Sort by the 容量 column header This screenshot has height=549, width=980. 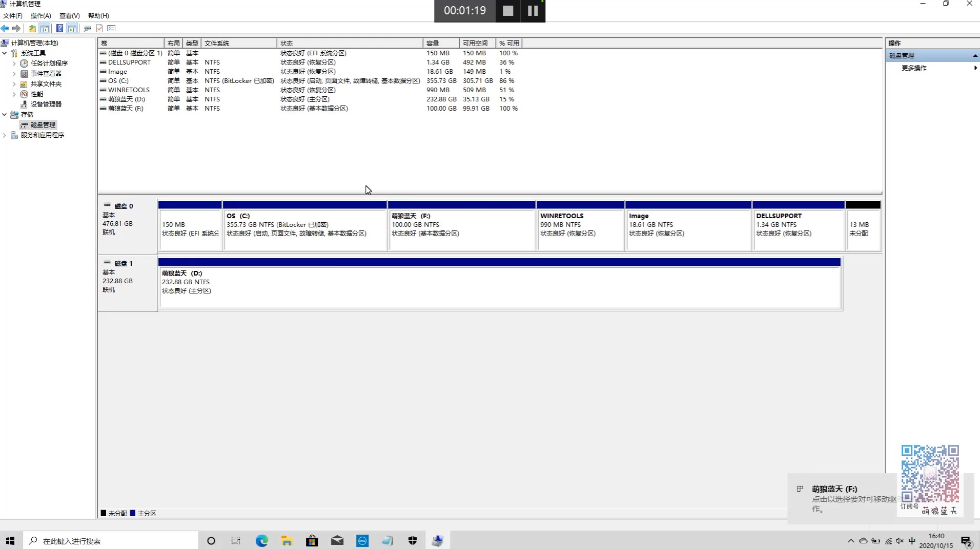(441, 44)
